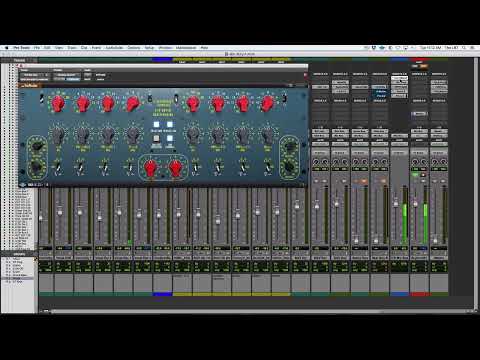This screenshot has height=360, width=480.
Task: Turn the last red gain knob on the right channel
Action: (268, 104)
